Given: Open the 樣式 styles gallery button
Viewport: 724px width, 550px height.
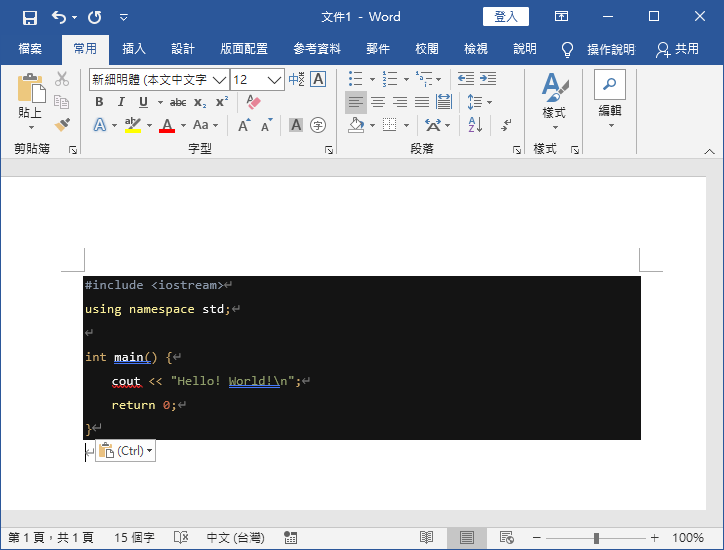Looking at the screenshot, I should coord(554,101).
